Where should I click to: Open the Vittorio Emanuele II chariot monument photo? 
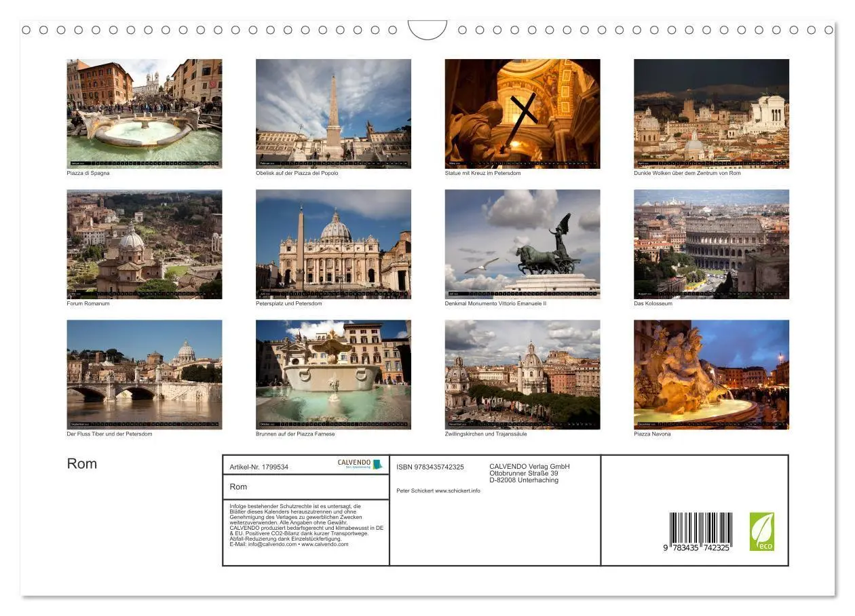[522, 244]
